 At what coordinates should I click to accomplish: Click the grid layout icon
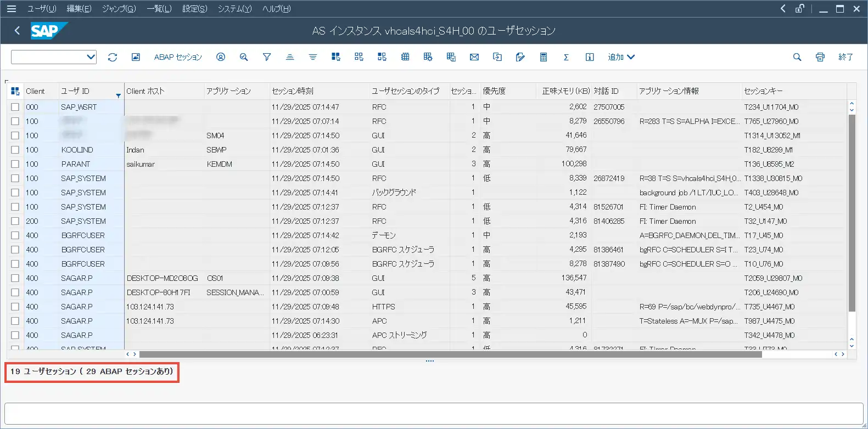pyautogui.click(x=405, y=57)
